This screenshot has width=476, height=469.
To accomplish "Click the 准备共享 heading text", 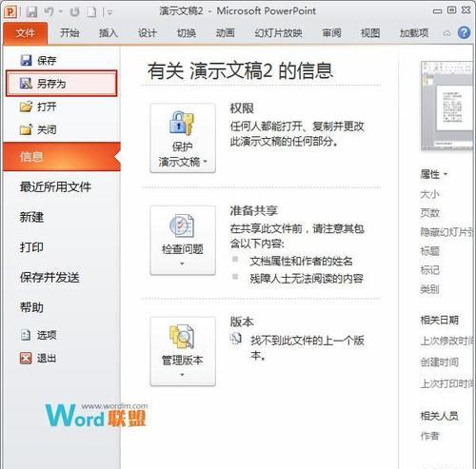I will (x=253, y=210).
